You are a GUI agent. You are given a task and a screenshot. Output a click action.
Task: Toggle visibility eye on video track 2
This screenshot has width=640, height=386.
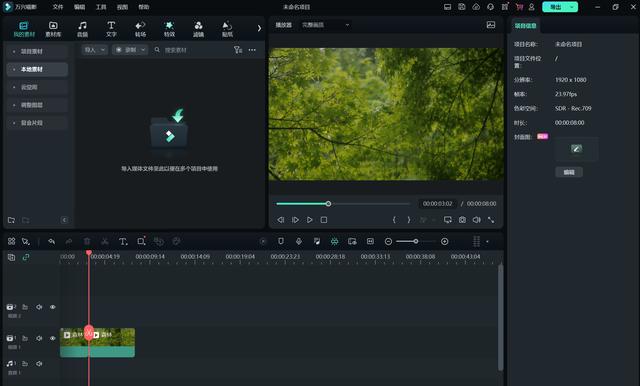53,307
